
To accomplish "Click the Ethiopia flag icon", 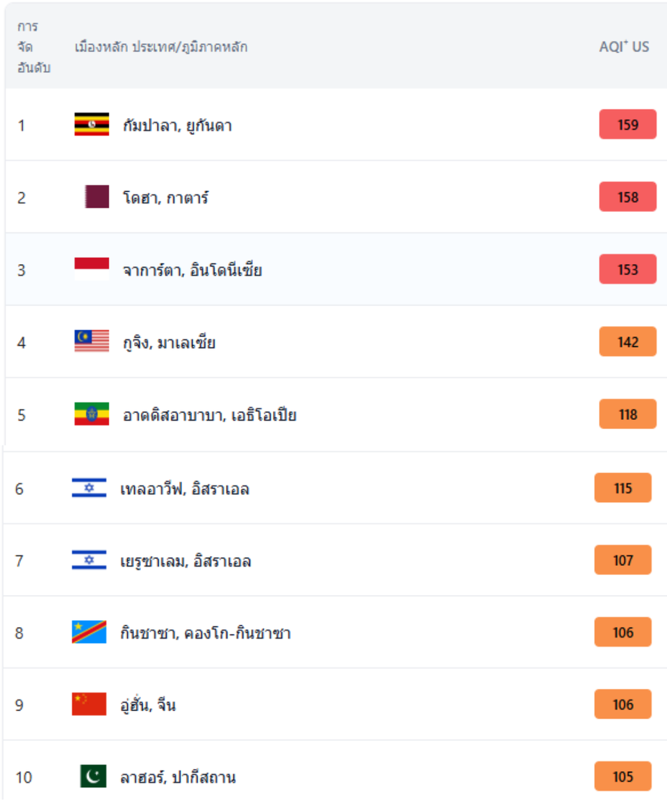I will 92,414.
